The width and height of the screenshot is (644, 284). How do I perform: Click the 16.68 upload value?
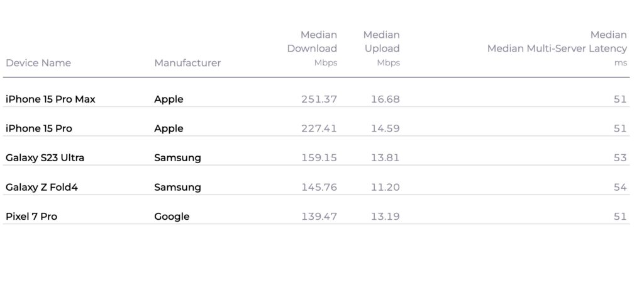point(386,99)
